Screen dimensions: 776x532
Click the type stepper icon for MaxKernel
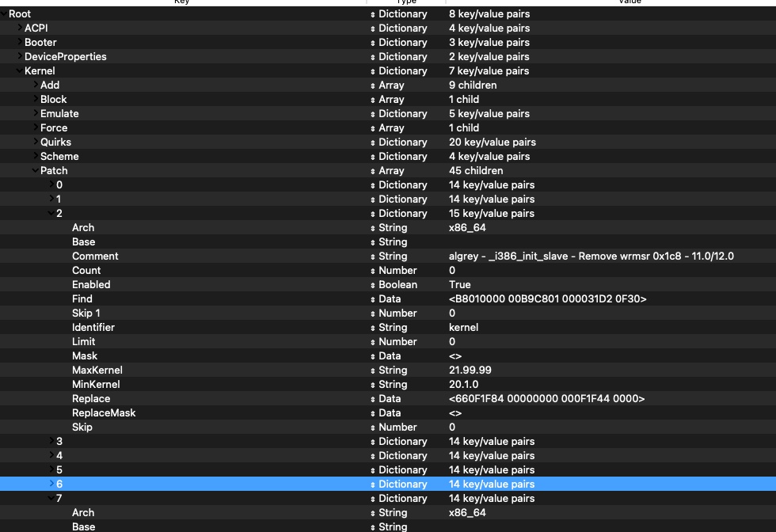coord(373,370)
